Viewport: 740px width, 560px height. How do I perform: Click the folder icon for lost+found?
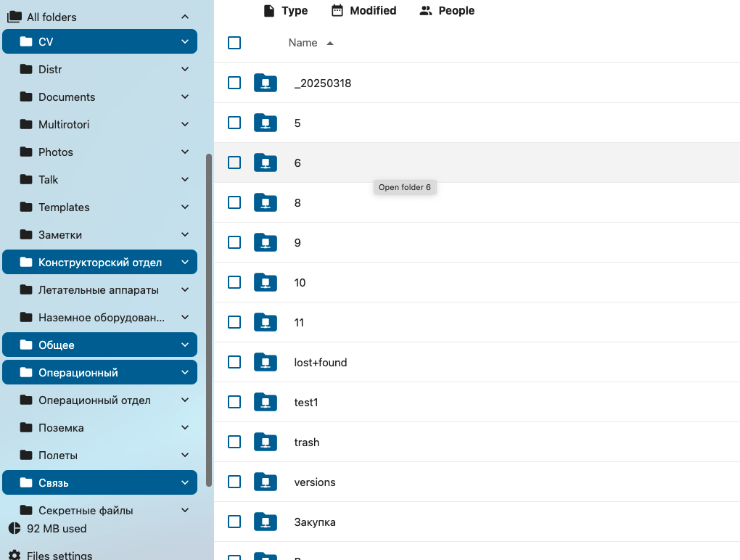tap(266, 362)
